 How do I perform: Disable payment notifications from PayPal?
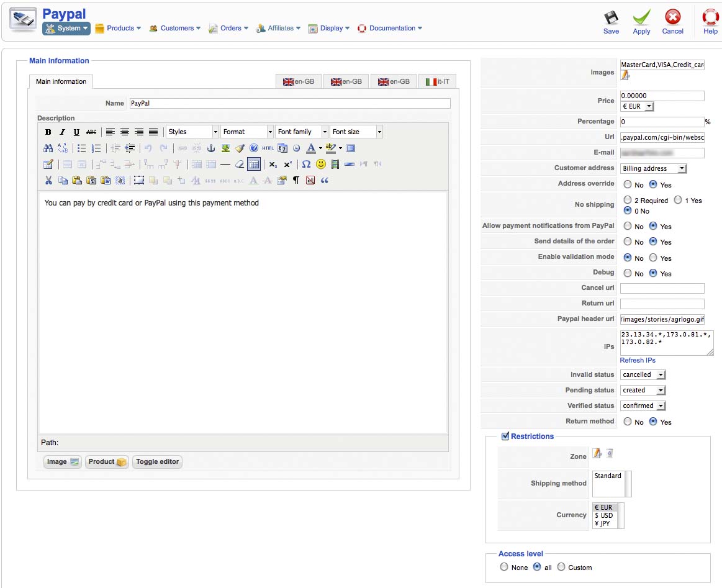click(x=627, y=226)
